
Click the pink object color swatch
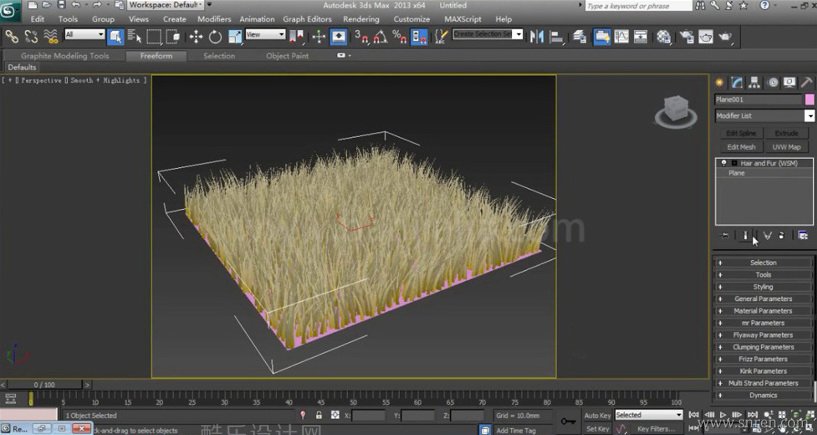tap(809, 100)
